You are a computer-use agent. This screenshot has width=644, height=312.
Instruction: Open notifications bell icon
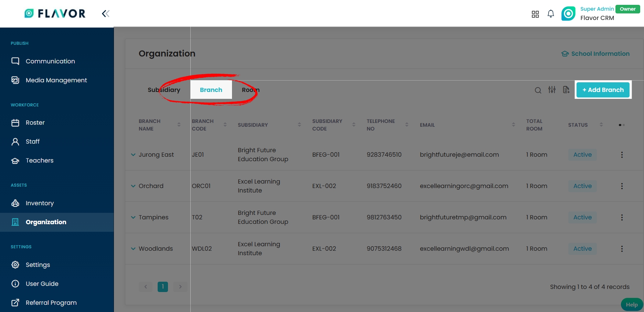pyautogui.click(x=551, y=14)
